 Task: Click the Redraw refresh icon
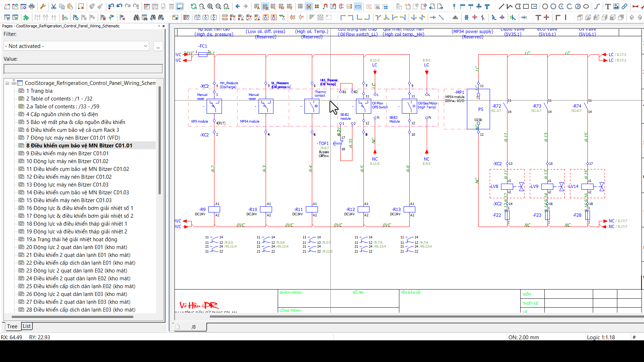click(193, 6)
